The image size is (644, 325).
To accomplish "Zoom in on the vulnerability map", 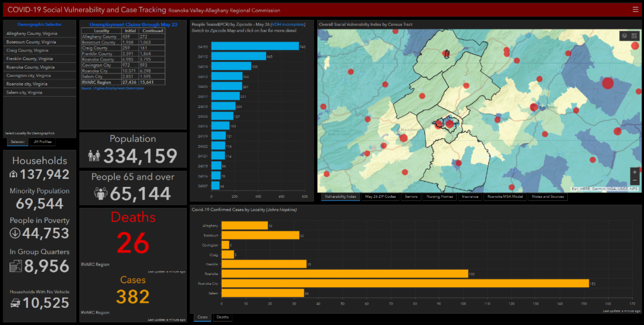I will click(635, 172).
